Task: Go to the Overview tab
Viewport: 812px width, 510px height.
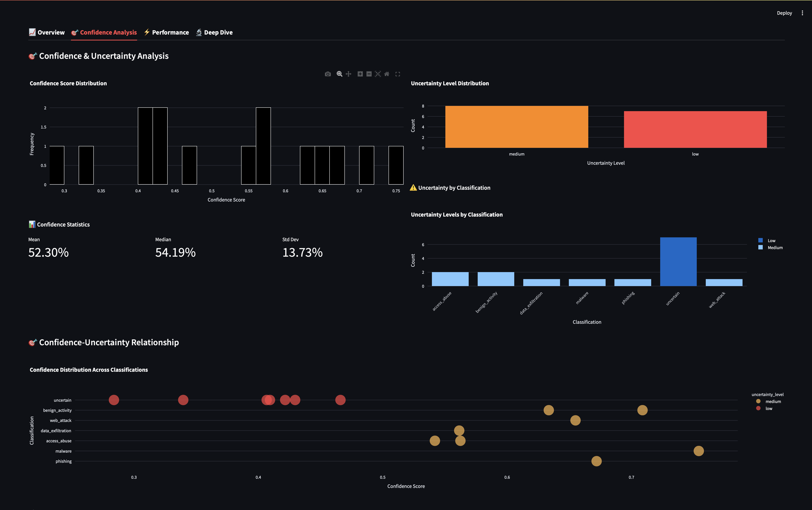Action: tap(51, 32)
